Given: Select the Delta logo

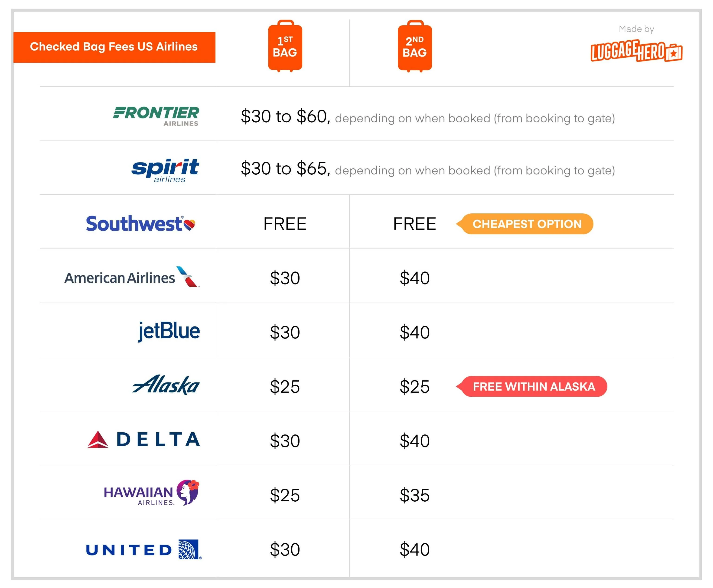Looking at the screenshot, I should [x=143, y=439].
